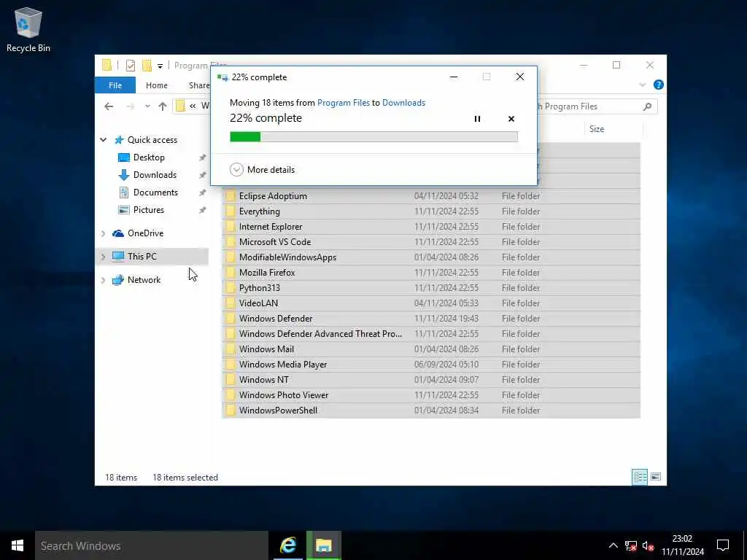Click the Search Windows taskbar box
747x560 pixels.
pyautogui.click(x=152, y=545)
